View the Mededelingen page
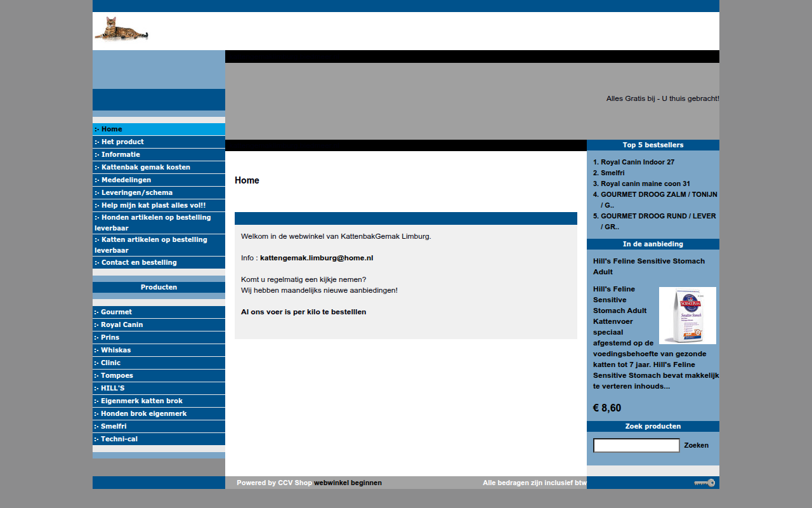This screenshot has width=812, height=508. point(159,180)
